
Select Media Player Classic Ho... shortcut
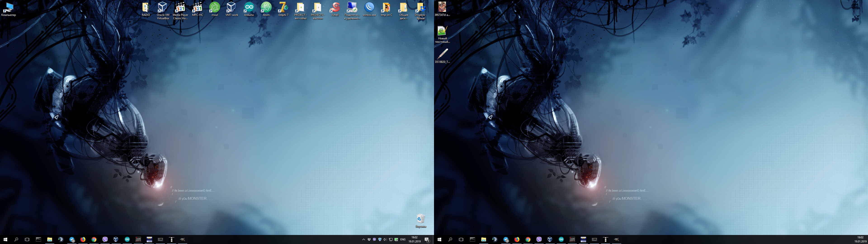click(x=180, y=10)
